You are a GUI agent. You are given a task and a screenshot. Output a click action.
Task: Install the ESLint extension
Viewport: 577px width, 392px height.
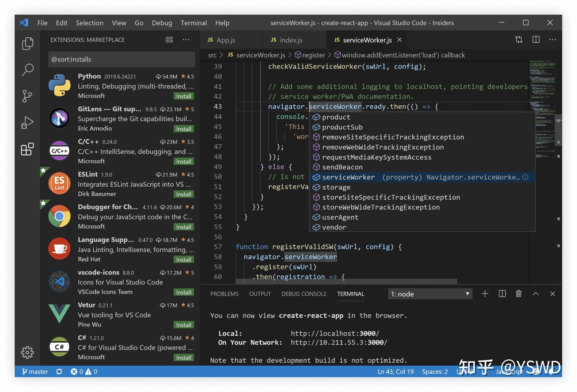click(184, 194)
